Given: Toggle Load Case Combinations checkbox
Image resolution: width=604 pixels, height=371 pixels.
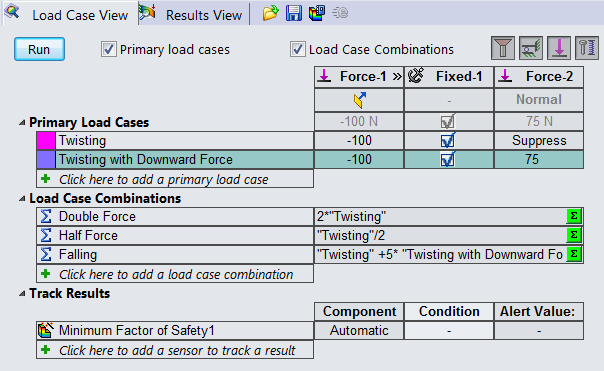Looking at the screenshot, I should [297, 49].
